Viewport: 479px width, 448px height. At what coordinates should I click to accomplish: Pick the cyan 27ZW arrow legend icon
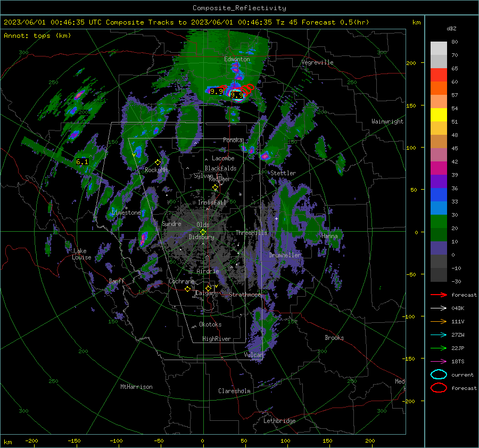(439, 335)
